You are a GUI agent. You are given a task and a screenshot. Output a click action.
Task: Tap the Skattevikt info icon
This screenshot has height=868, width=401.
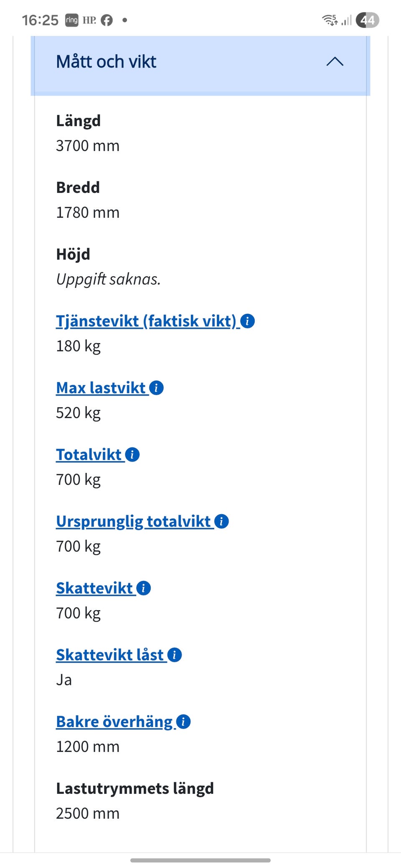[x=144, y=588]
